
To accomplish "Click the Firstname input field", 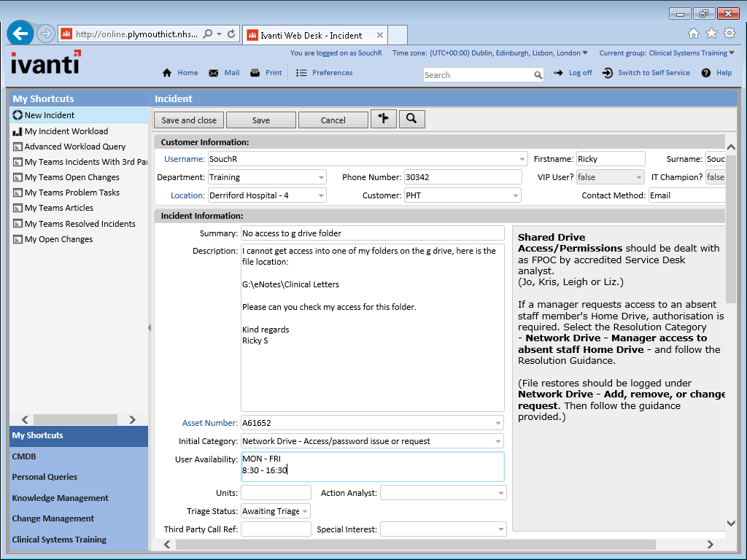I will [x=611, y=159].
